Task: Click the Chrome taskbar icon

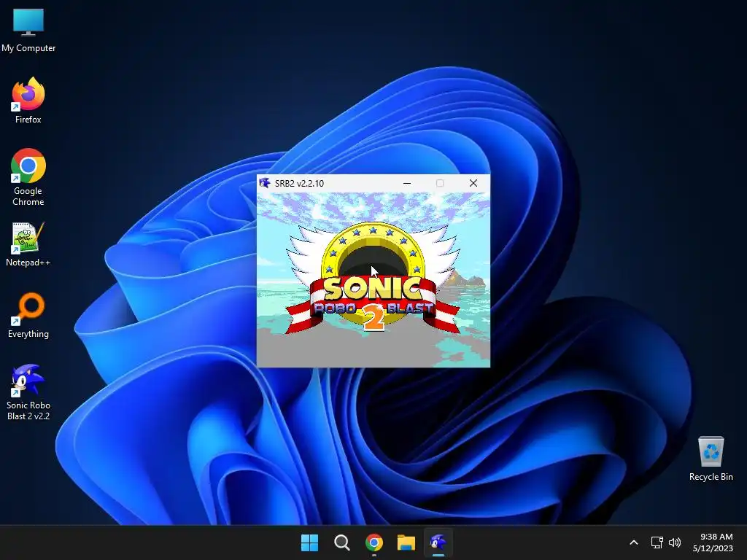Action: click(374, 542)
